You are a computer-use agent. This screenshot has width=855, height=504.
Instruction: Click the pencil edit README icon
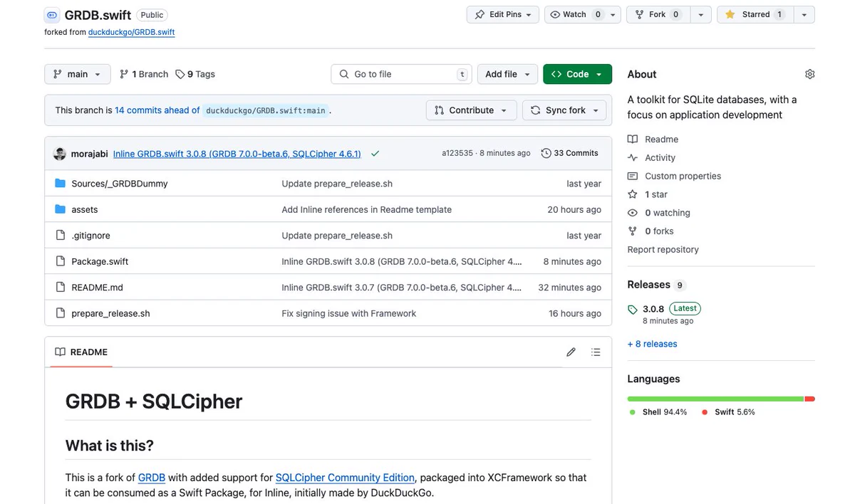tap(571, 352)
